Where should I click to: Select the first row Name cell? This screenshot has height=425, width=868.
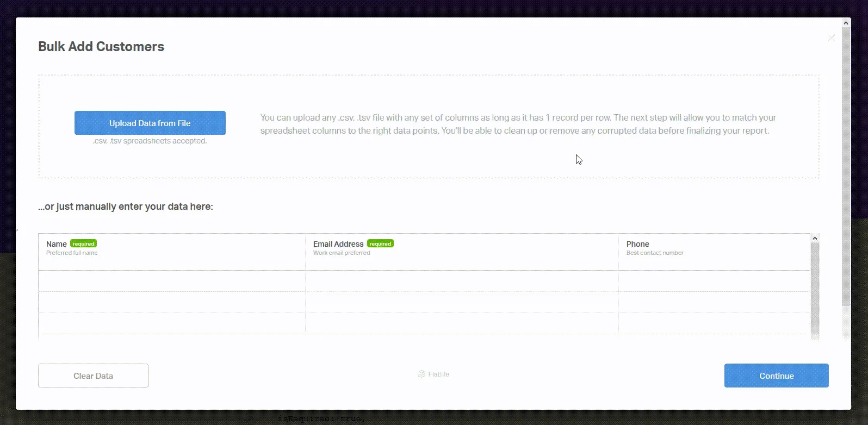tap(171, 281)
